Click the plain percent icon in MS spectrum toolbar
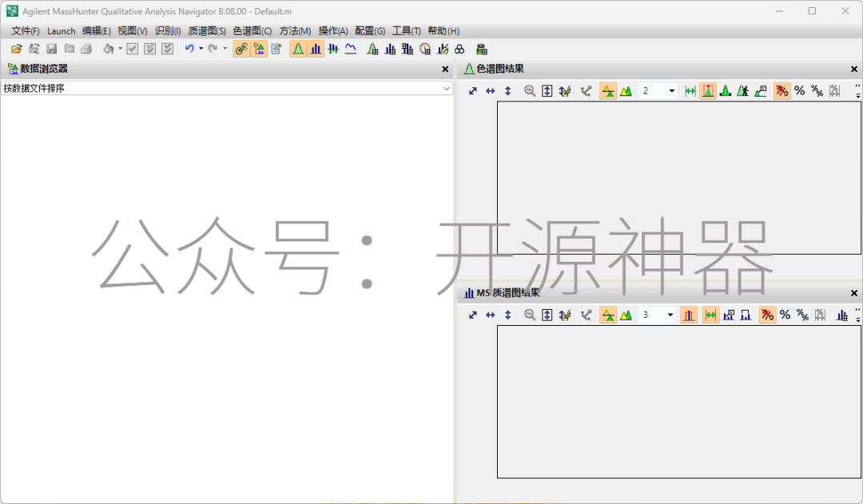863x504 pixels. coord(785,315)
